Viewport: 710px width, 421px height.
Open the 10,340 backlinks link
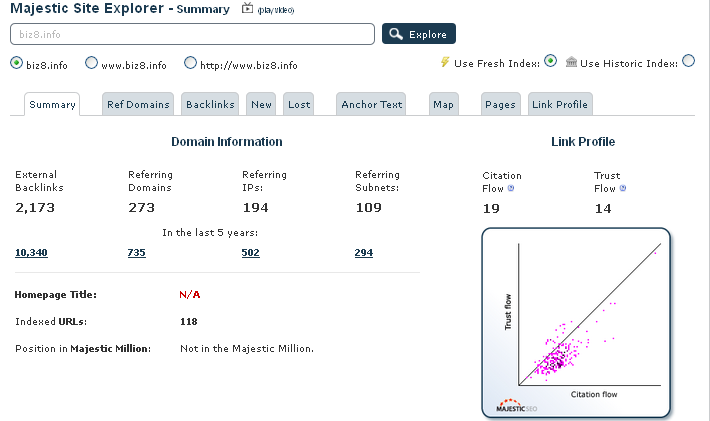pyautogui.click(x=31, y=253)
